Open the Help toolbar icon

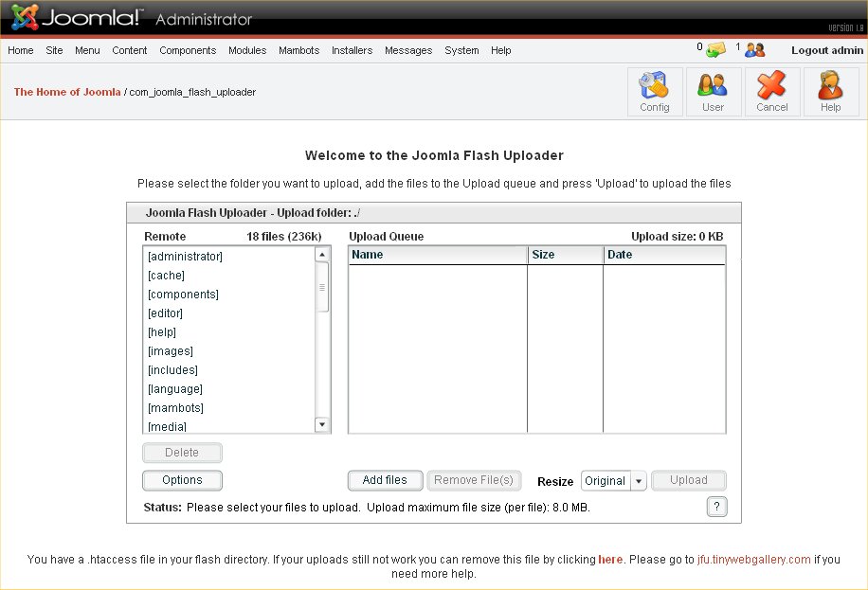pyautogui.click(x=830, y=92)
